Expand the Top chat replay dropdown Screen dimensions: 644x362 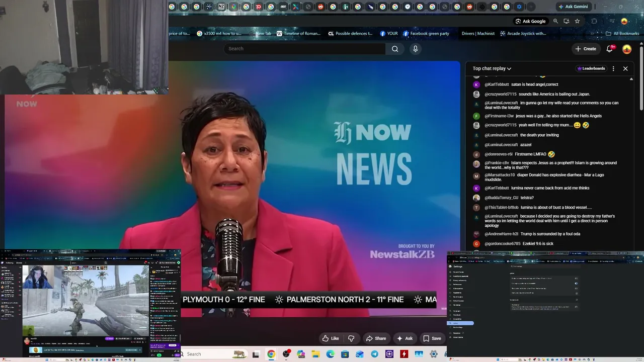point(492,68)
